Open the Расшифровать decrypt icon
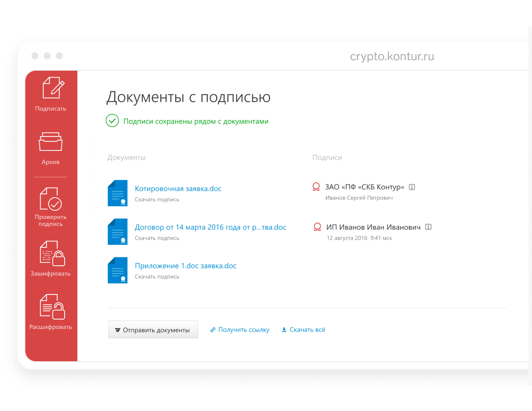The image size is (532, 411). click(x=52, y=307)
